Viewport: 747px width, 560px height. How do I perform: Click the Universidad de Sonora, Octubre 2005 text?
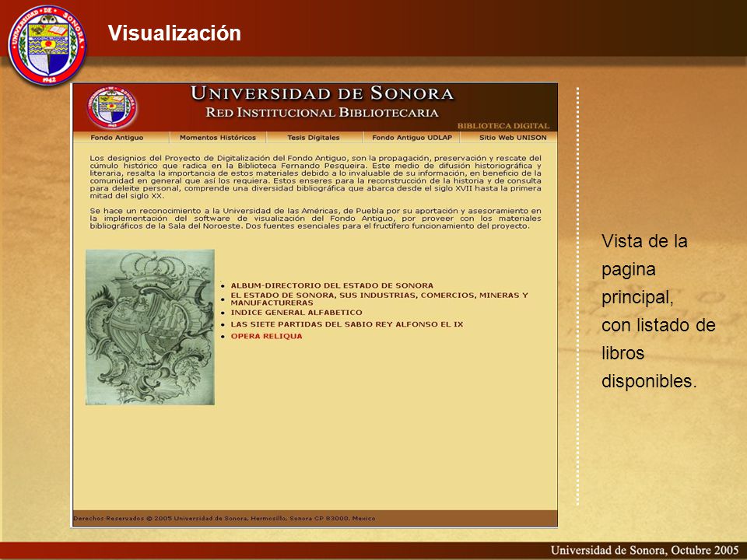(644, 551)
